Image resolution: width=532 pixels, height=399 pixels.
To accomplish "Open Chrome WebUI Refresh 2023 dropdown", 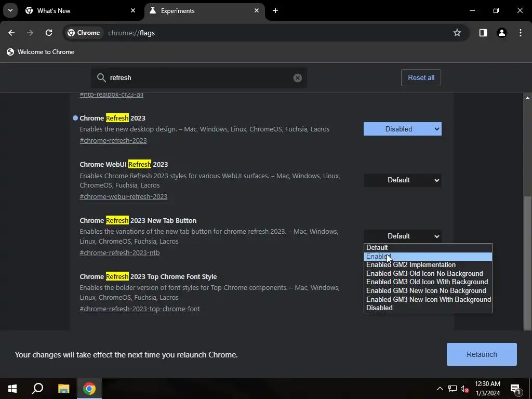I will point(403,180).
